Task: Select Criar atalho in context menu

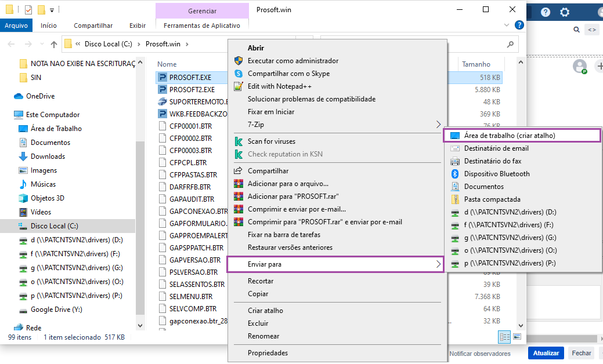Action: 265,311
